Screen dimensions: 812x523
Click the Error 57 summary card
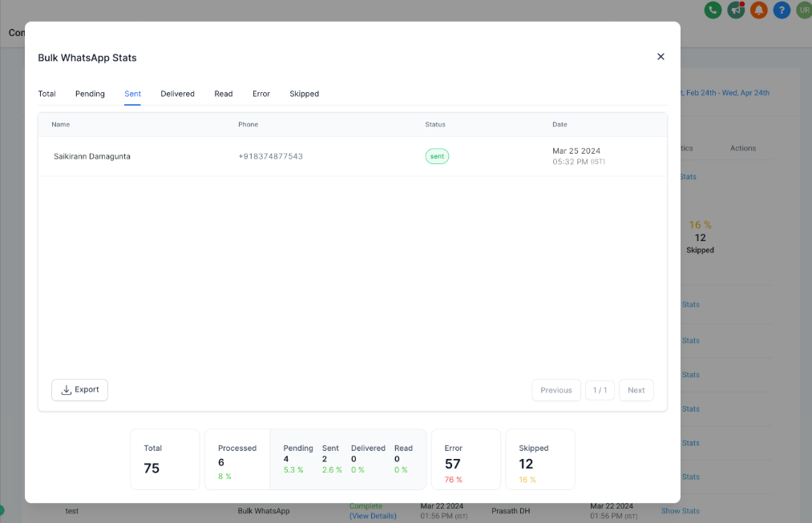tap(466, 460)
